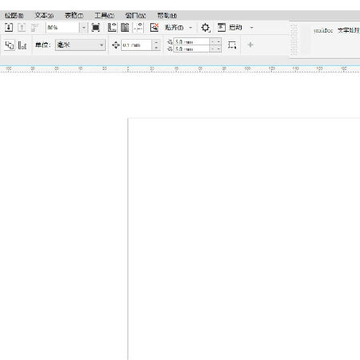Click the upper duplicate distance 5.0 mm field
This screenshot has width=360, height=360.
pos(191,42)
